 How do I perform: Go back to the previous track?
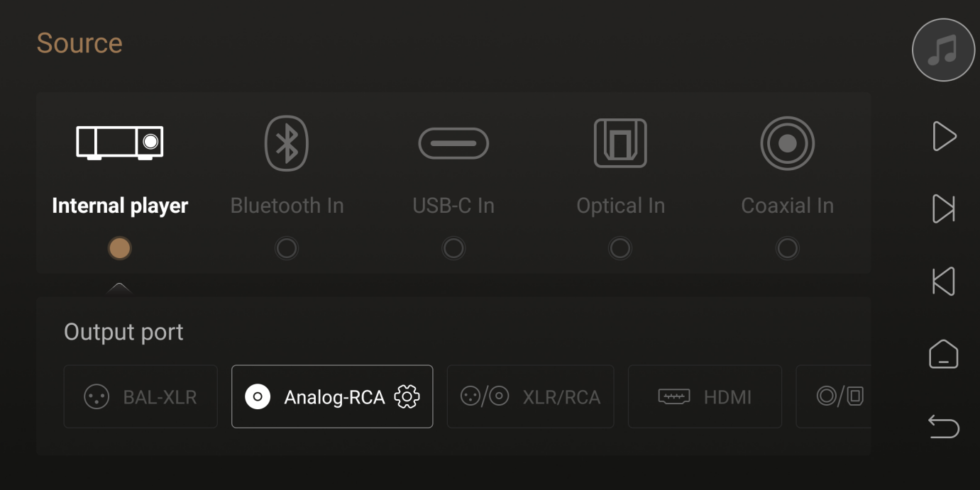click(x=944, y=282)
